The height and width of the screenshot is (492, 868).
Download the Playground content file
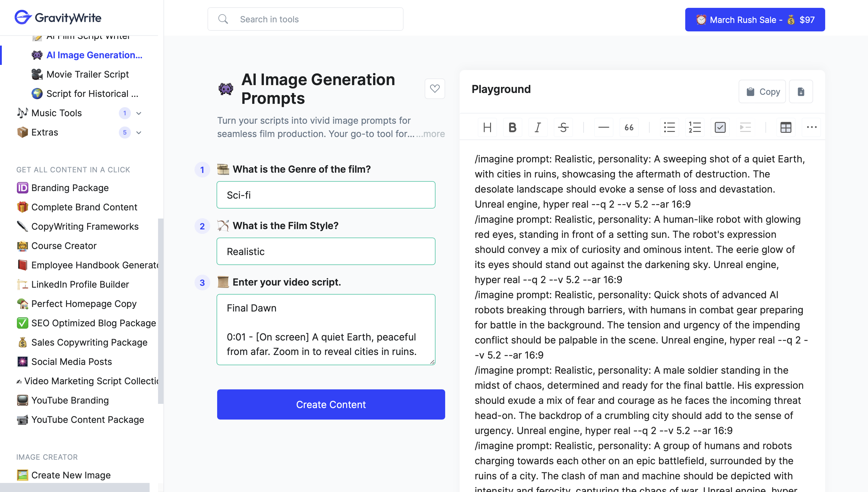click(801, 91)
